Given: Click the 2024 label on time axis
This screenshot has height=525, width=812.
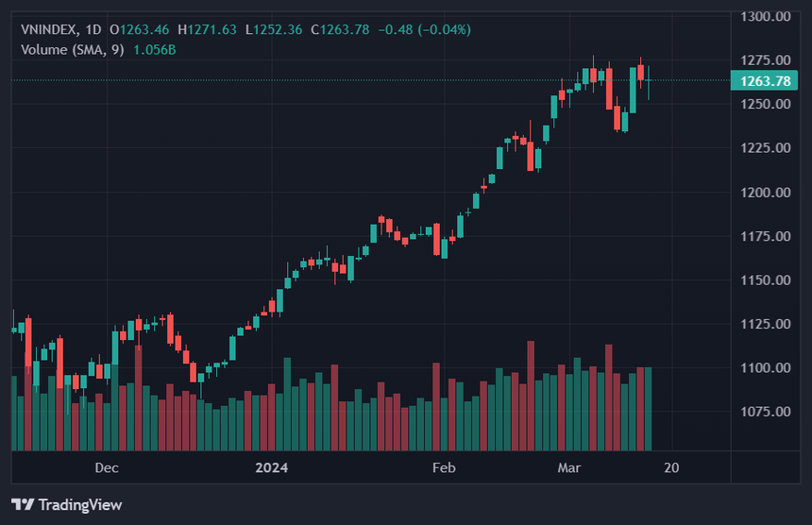Looking at the screenshot, I should (271, 468).
